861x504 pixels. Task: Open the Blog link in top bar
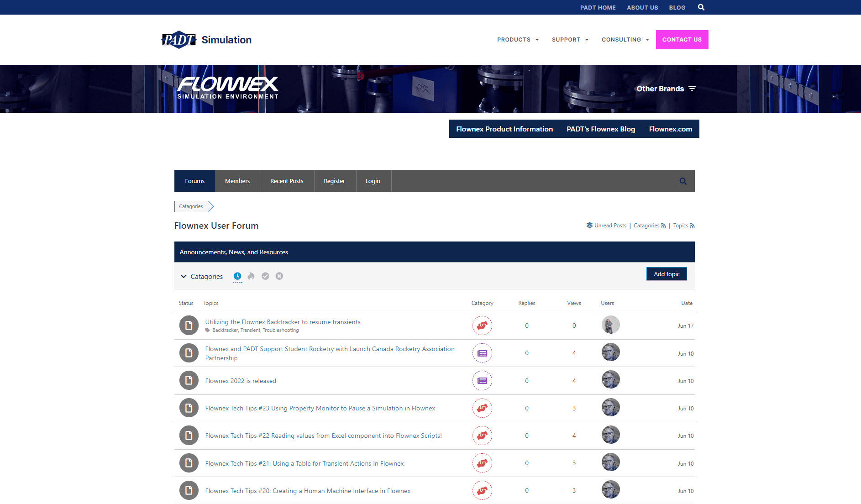[x=677, y=7]
